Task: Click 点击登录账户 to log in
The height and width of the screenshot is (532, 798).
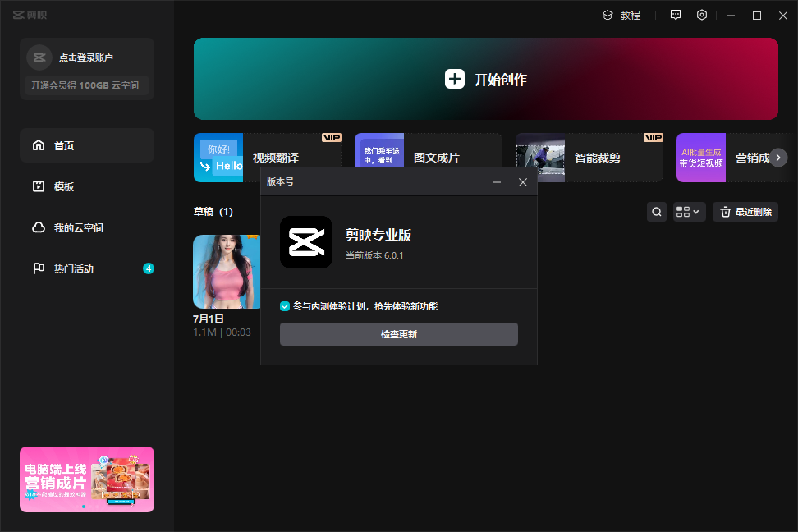Action: point(86,57)
